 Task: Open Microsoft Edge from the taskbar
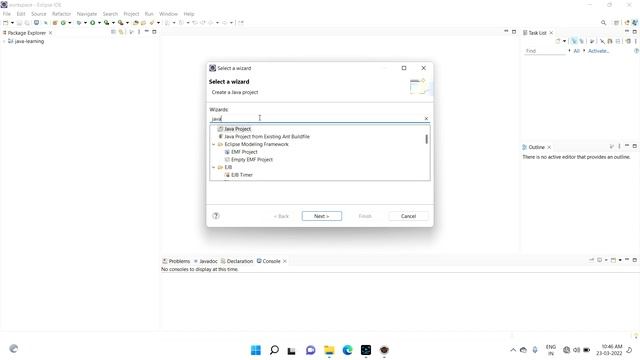347,350
